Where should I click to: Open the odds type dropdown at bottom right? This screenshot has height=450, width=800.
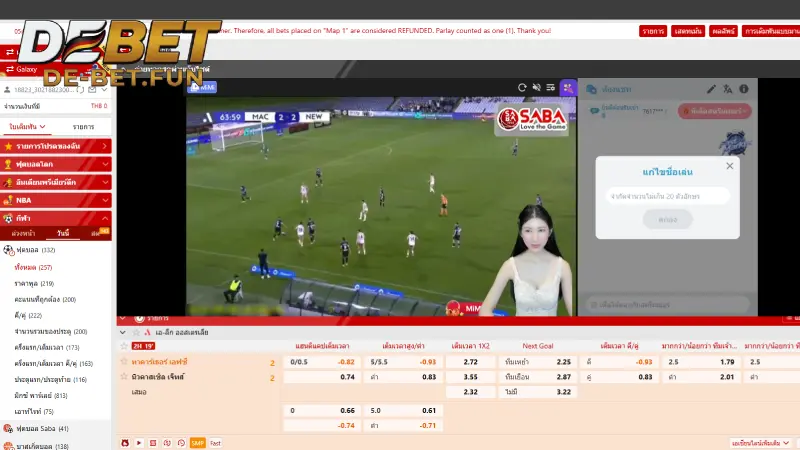(x=760, y=443)
